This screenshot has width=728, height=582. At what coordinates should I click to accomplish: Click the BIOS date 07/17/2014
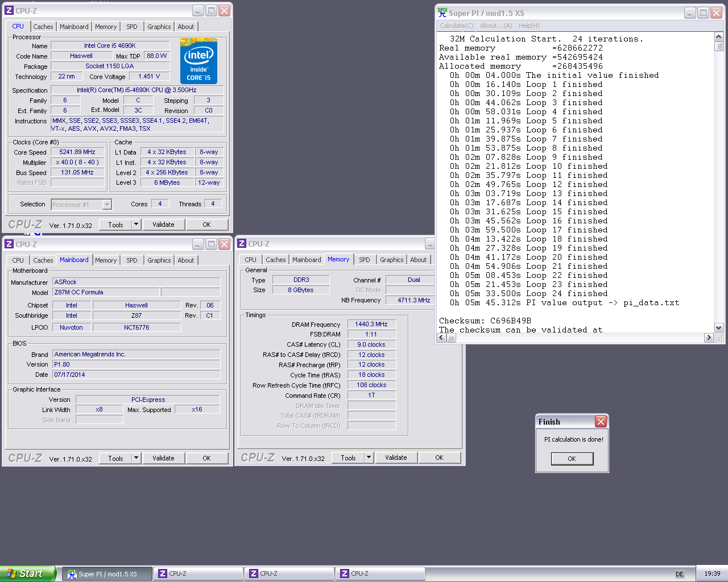tap(136, 375)
